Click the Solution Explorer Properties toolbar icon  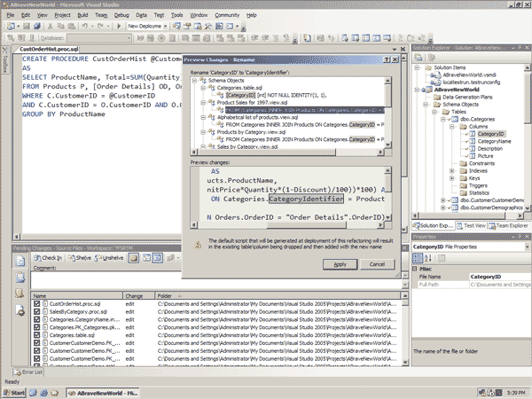pos(419,58)
